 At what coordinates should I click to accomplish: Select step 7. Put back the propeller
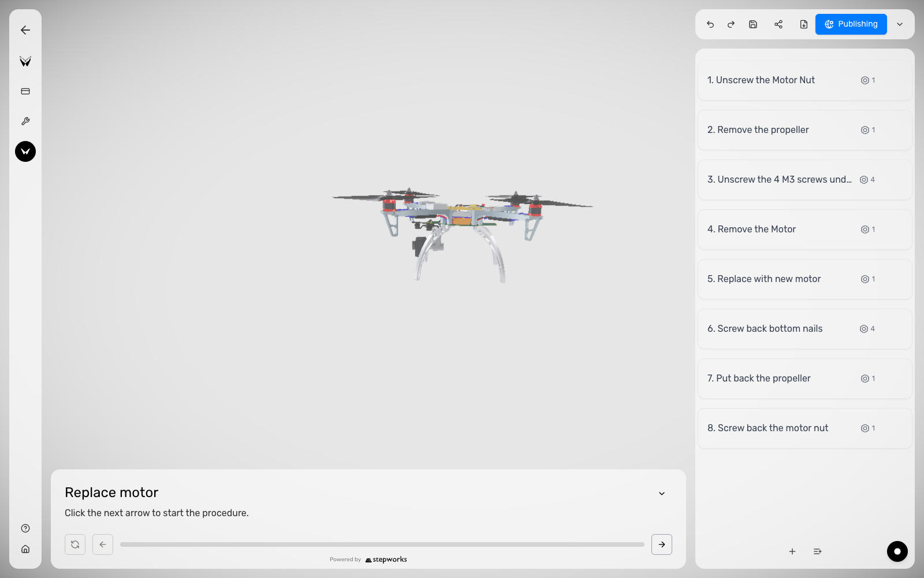[x=805, y=379]
